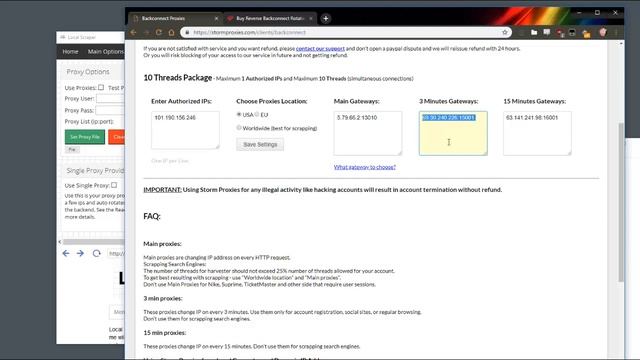The image size is (640, 360).
Task: Click the 15 Minutes Gateways text area
Action: pyautogui.click(x=537, y=133)
